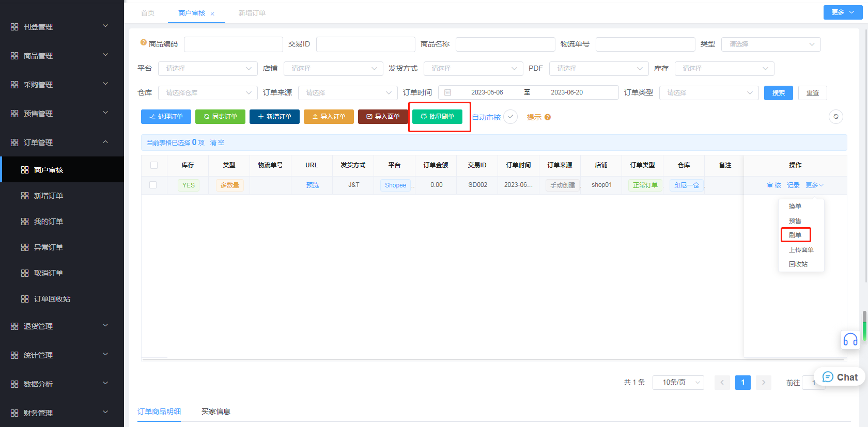Tick the select-all checkbox in table header
This screenshot has height=427, width=868.
point(154,165)
